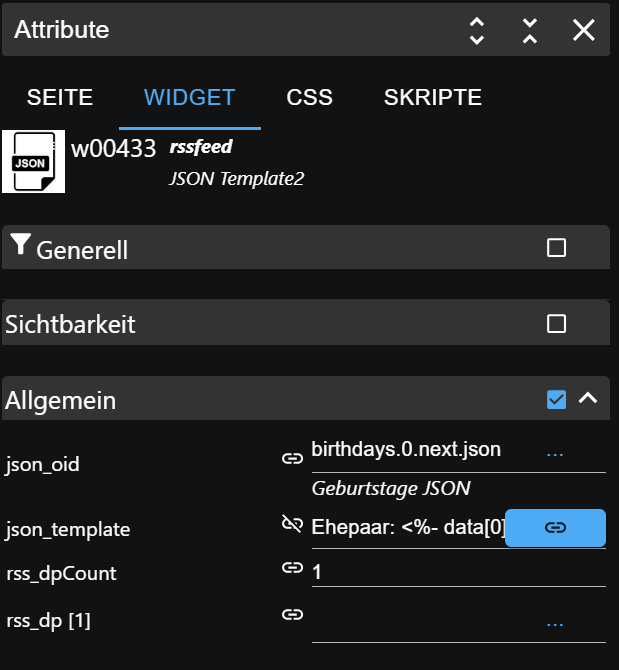Image resolution: width=619 pixels, height=670 pixels.
Task: Switch to the SEITE tab
Action: [60, 98]
